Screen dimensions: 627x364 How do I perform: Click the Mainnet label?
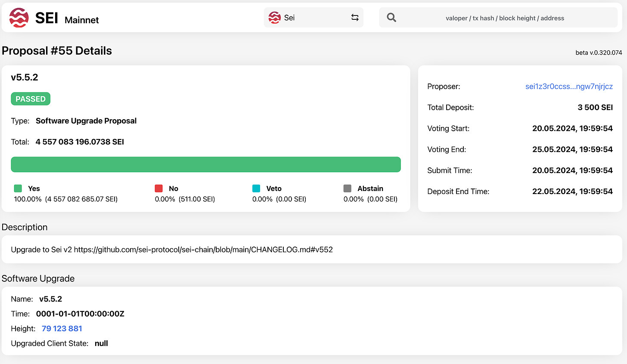[x=82, y=20]
